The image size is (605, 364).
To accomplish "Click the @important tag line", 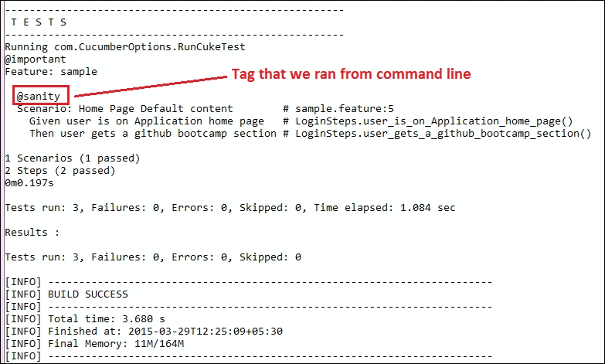I will tap(36, 60).
